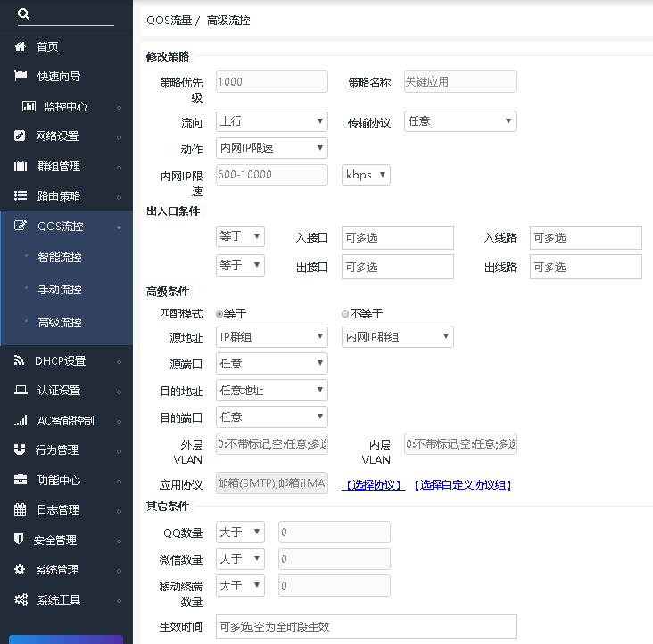Click the RSS icon for DHCP设置
Screen dimensions: 653x644
19,360
